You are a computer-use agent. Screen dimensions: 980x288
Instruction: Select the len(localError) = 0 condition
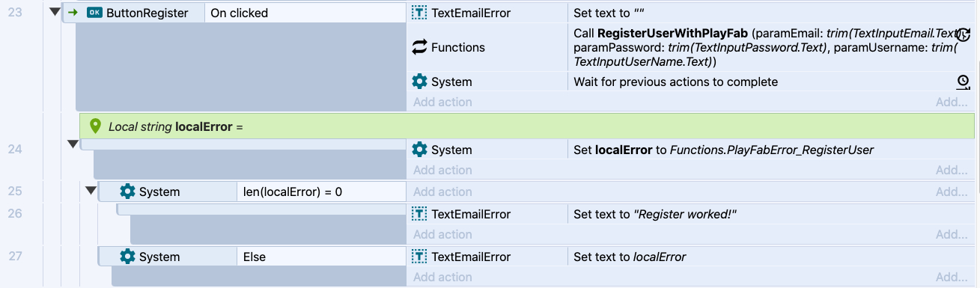pyautogui.click(x=321, y=192)
